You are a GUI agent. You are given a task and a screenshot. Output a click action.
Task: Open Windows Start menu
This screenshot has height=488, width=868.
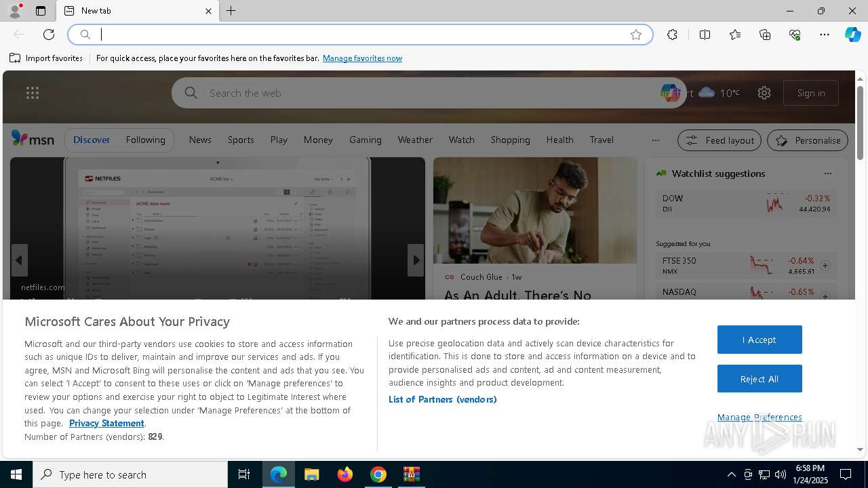point(16,474)
